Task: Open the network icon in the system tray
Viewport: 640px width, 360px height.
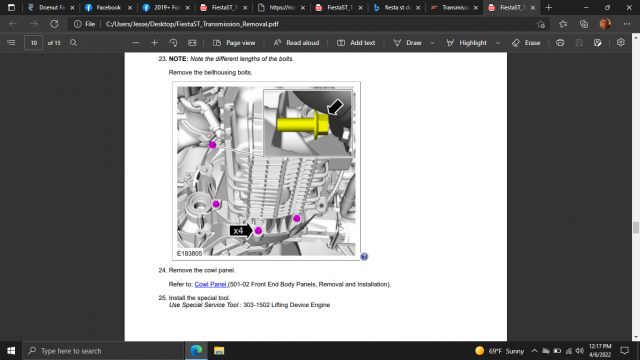Action: 569,351
